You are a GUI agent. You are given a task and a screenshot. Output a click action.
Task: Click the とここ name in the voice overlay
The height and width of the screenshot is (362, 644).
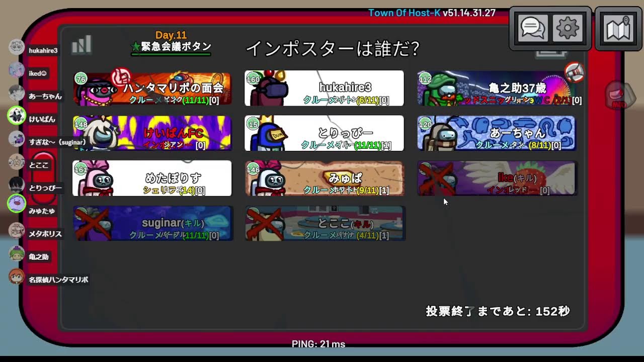(38, 165)
